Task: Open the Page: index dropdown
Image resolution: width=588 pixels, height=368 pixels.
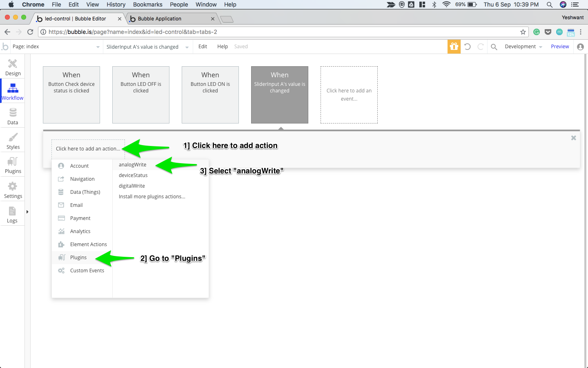Action: pyautogui.click(x=56, y=47)
